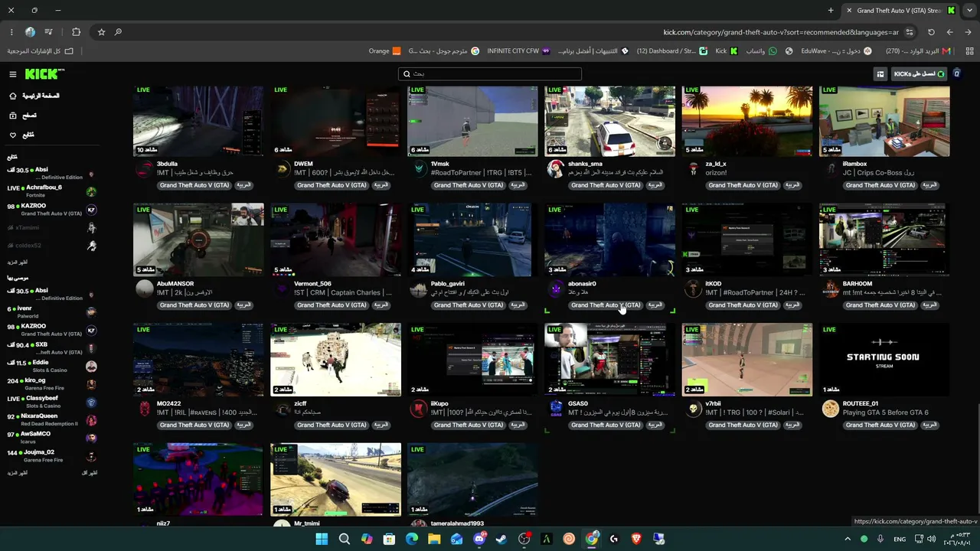This screenshot has height=551, width=980.
Task: Go forward with the browser forward arrow
Action: [949, 32]
